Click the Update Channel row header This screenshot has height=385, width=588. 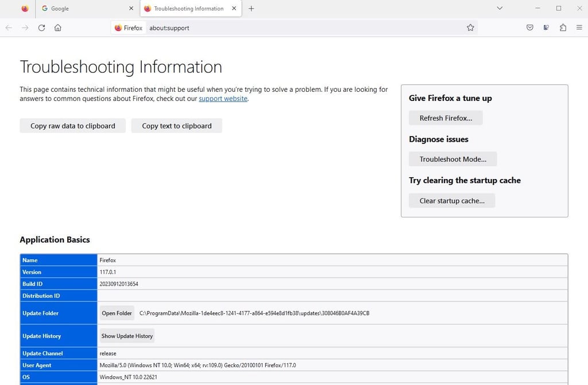[x=59, y=353]
